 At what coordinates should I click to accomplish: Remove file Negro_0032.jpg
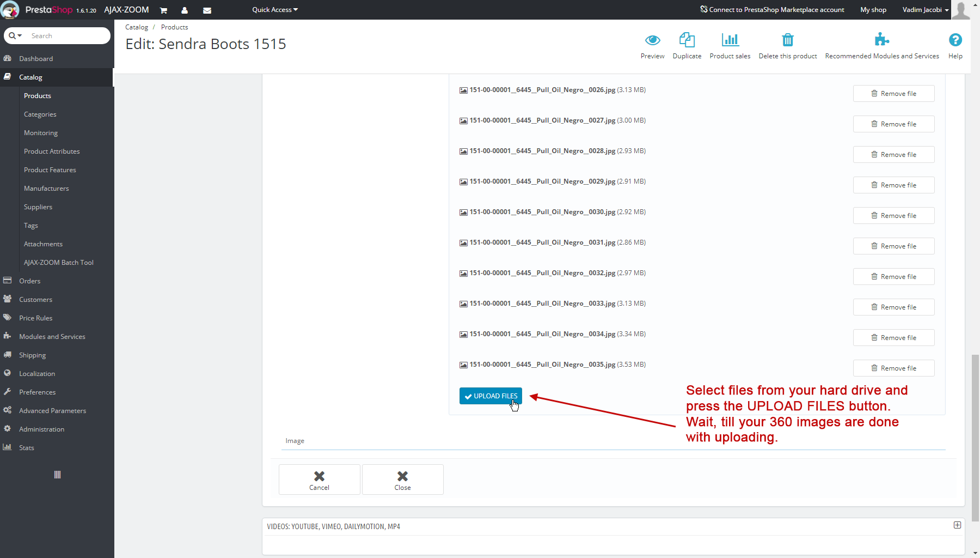pos(894,276)
